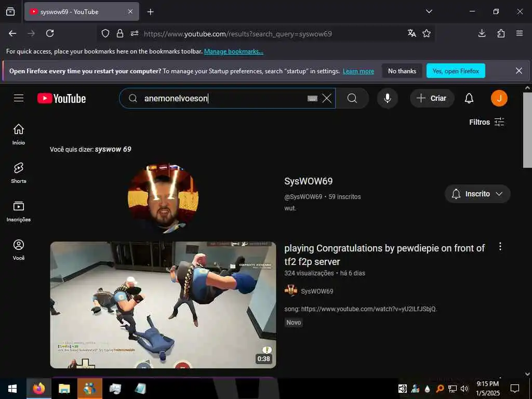
Task: Click Learn more link in banner
Action: (x=358, y=71)
